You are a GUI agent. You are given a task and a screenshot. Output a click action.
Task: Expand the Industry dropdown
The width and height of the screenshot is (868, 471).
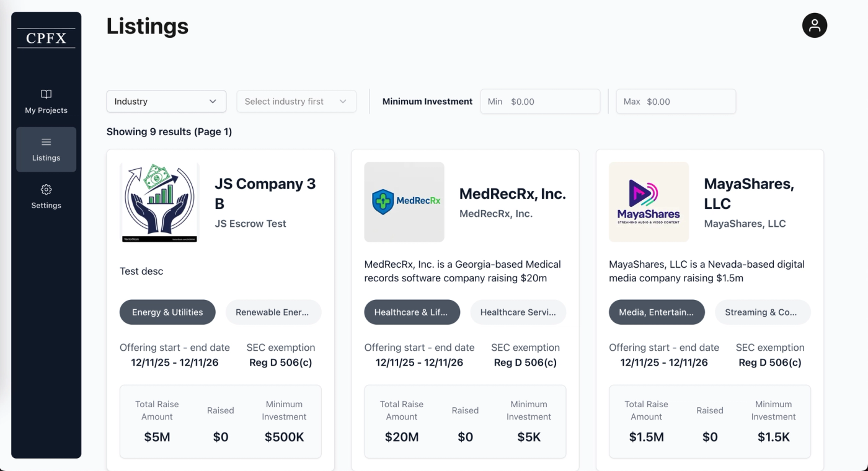pyautogui.click(x=166, y=102)
